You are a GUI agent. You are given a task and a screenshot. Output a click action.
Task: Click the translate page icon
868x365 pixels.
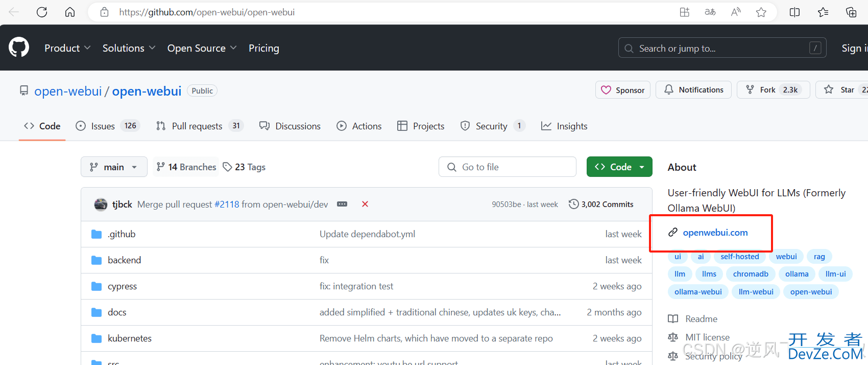point(710,12)
